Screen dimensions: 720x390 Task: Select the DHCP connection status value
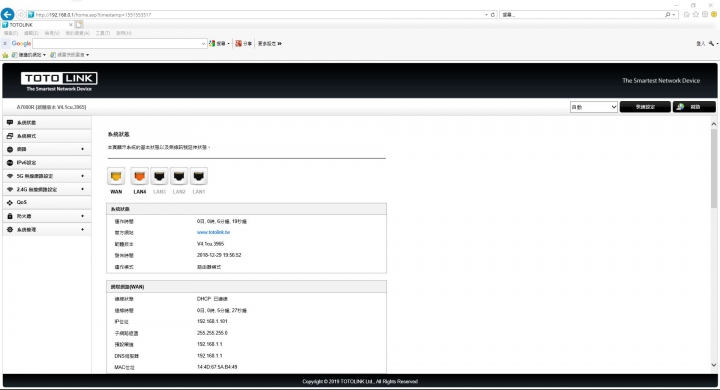point(212,299)
